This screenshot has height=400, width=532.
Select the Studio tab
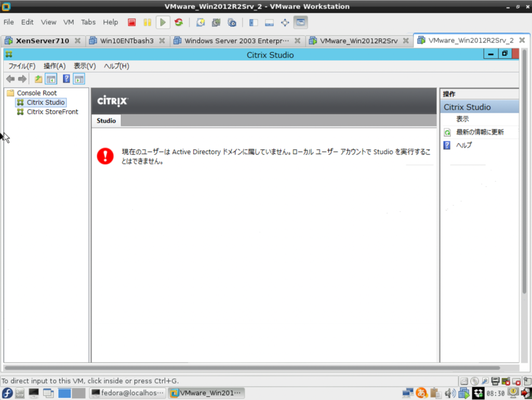(106, 121)
